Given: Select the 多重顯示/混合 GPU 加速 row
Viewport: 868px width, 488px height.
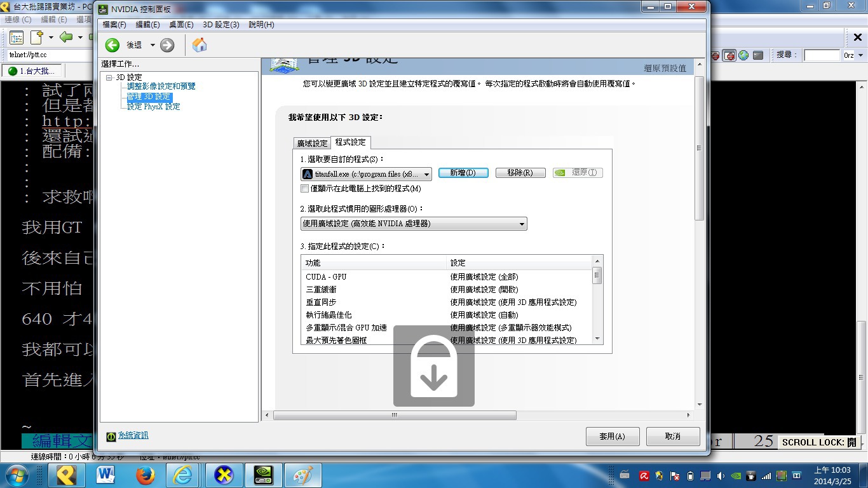Looking at the screenshot, I should (x=447, y=328).
